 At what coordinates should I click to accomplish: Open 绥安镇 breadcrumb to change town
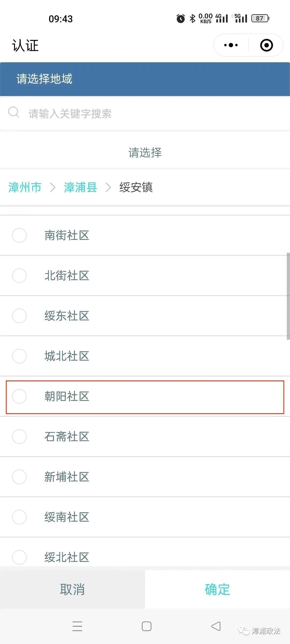[136, 188]
